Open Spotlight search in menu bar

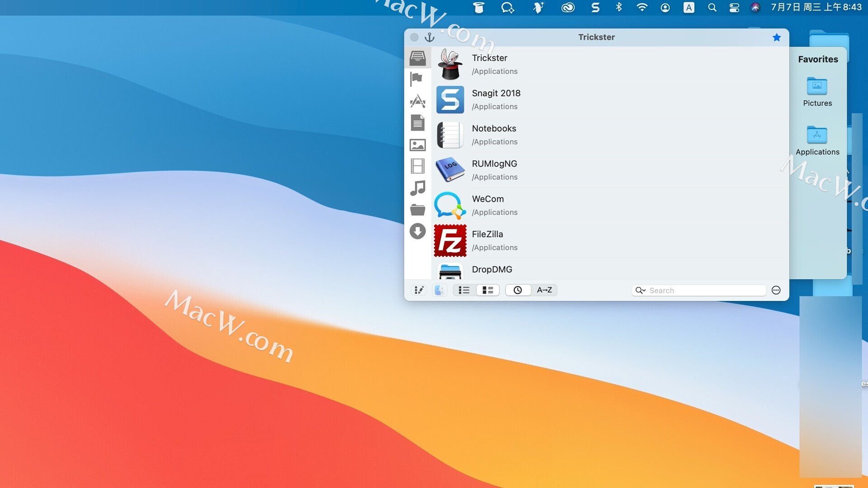tap(712, 7)
